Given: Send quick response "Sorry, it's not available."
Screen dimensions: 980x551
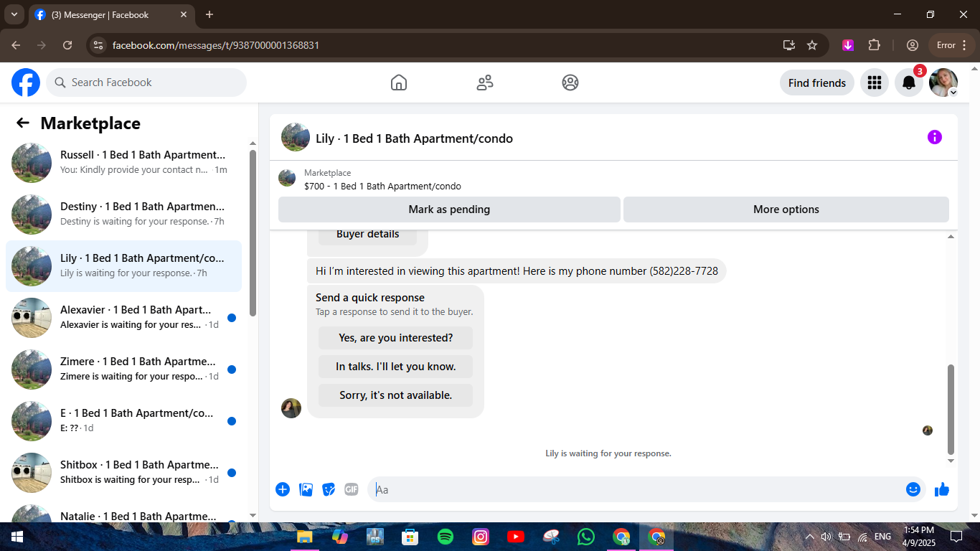Looking at the screenshot, I should (396, 395).
